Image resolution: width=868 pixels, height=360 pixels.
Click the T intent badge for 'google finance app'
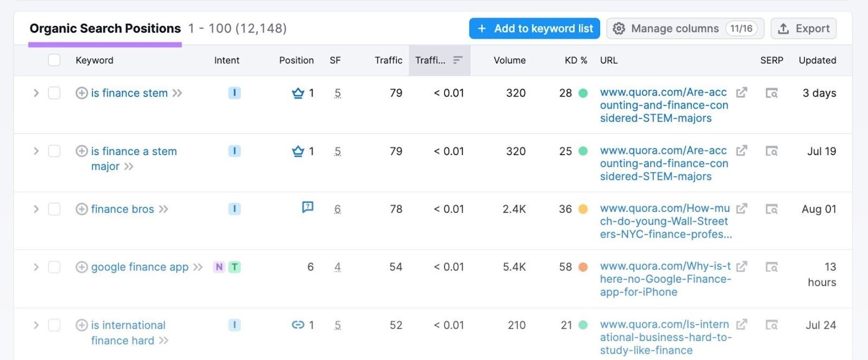pyautogui.click(x=234, y=267)
